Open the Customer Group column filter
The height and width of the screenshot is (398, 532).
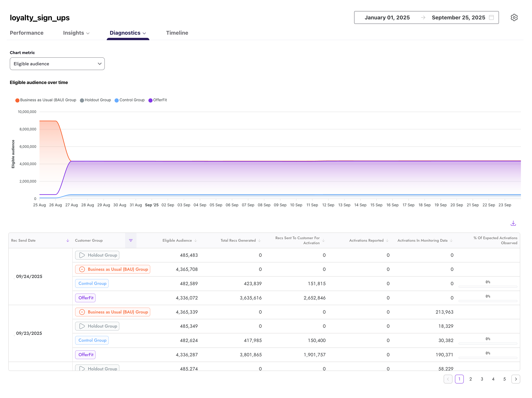tap(131, 240)
